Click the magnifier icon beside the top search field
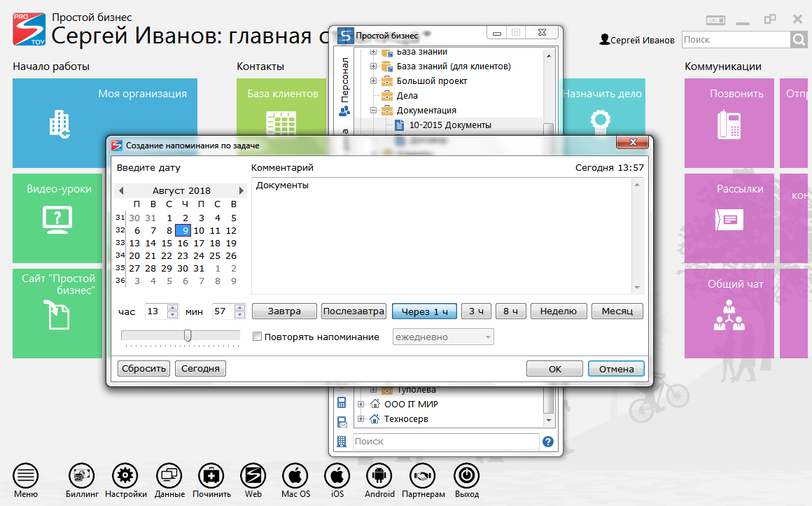 click(x=799, y=39)
